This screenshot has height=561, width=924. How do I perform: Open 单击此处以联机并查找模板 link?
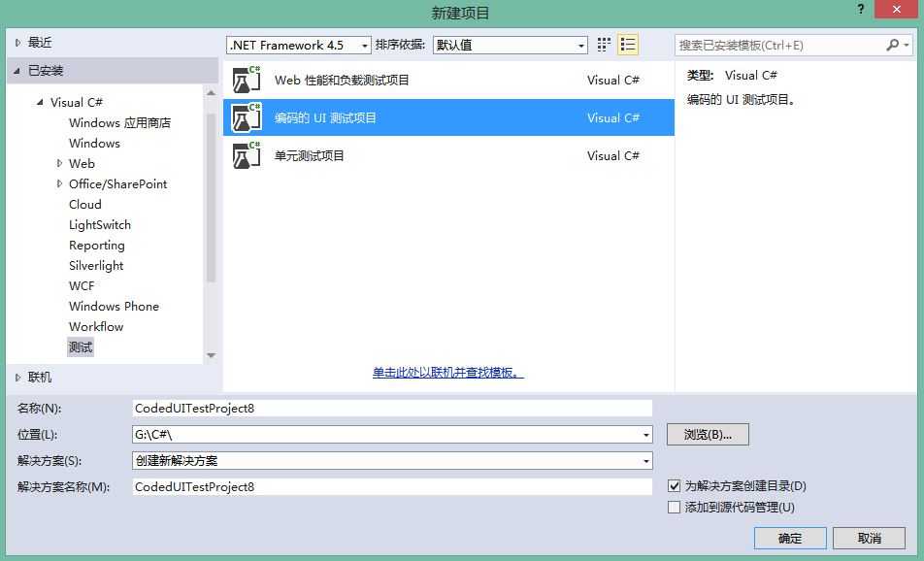click(447, 373)
